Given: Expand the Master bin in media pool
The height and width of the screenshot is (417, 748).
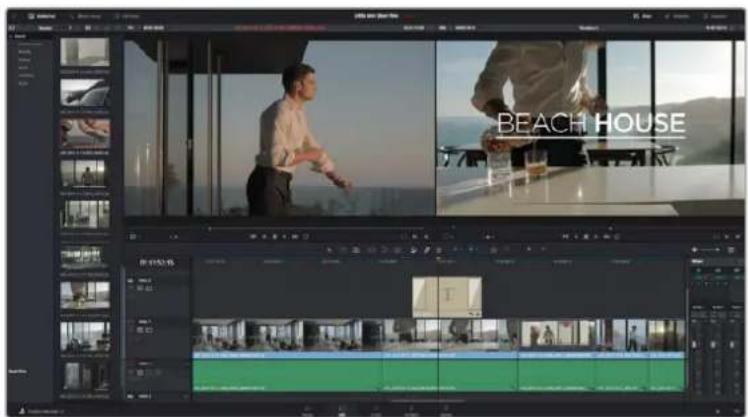Looking at the screenshot, I should pos(20,36).
